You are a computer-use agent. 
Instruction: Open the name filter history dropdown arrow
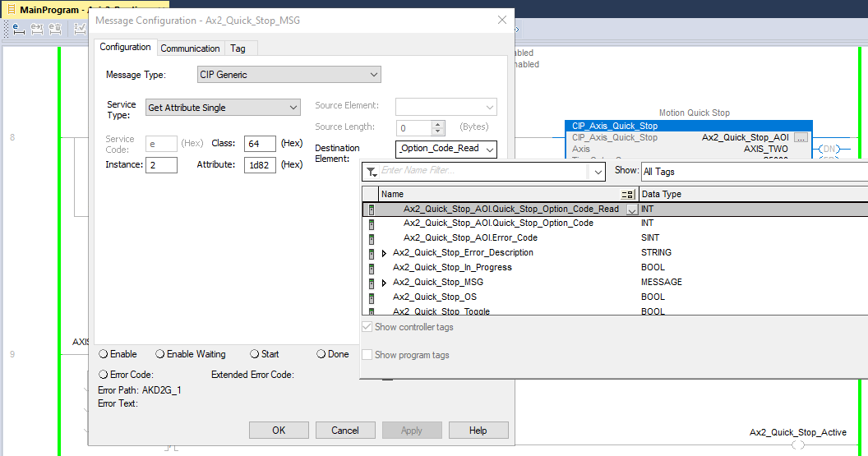598,172
